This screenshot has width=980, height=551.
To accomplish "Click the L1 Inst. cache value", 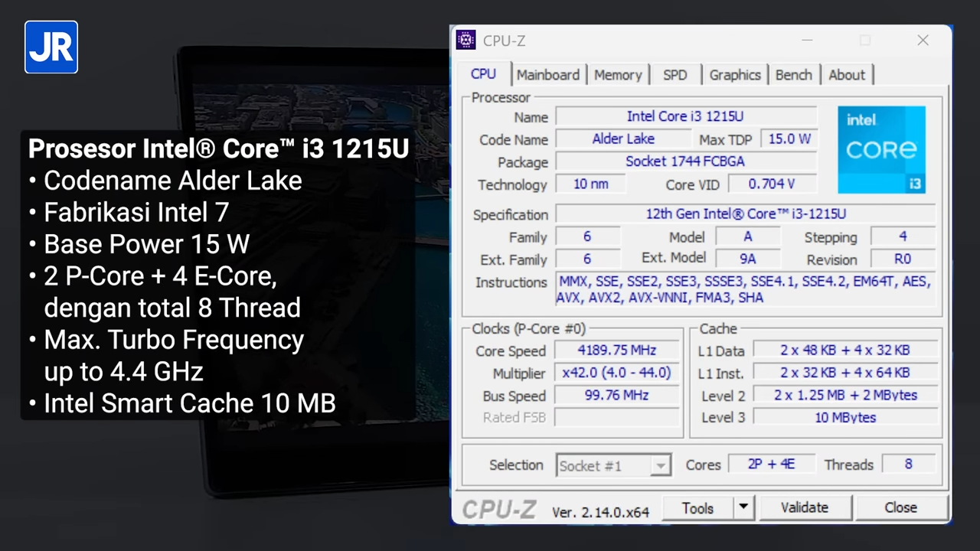I will tap(845, 373).
